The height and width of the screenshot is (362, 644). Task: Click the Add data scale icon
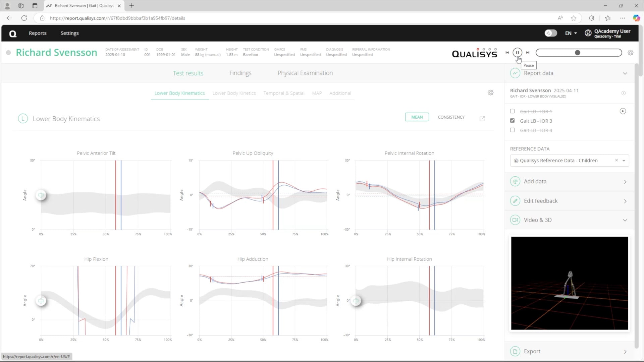(x=515, y=181)
